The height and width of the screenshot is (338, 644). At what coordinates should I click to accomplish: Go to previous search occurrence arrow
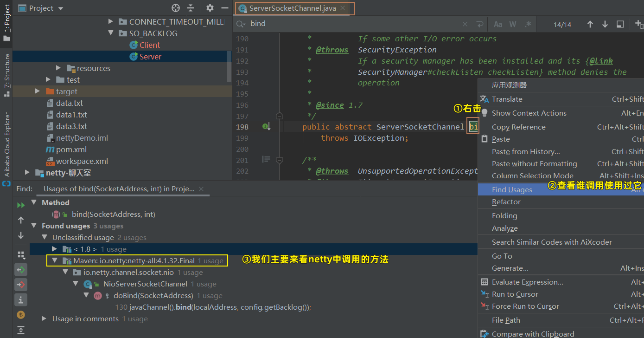coord(590,24)
